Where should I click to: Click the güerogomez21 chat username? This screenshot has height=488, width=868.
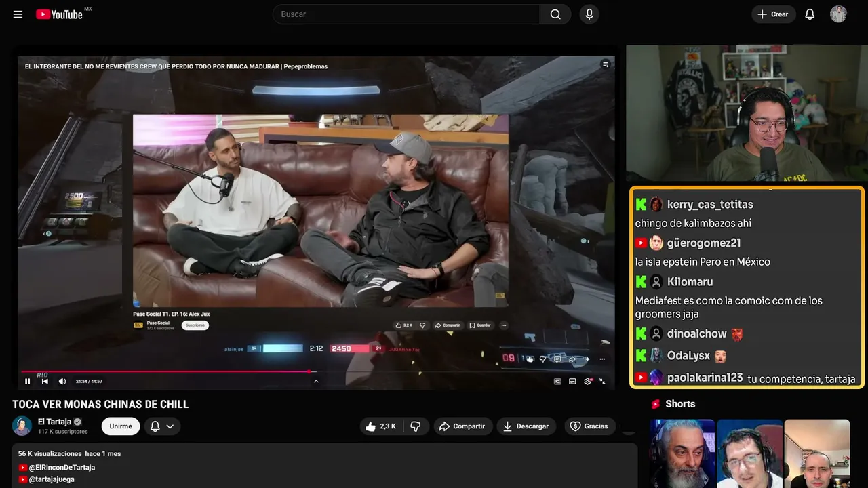(704, 243)
